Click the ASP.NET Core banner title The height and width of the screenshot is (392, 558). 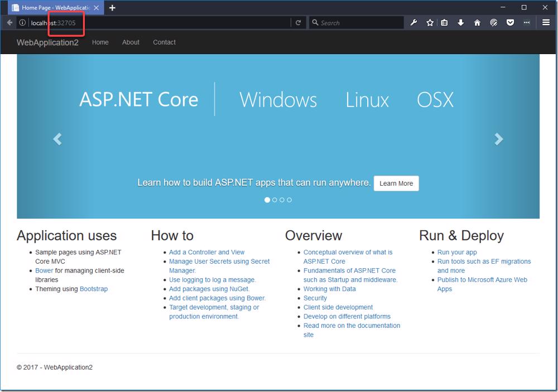coord(139,99)
